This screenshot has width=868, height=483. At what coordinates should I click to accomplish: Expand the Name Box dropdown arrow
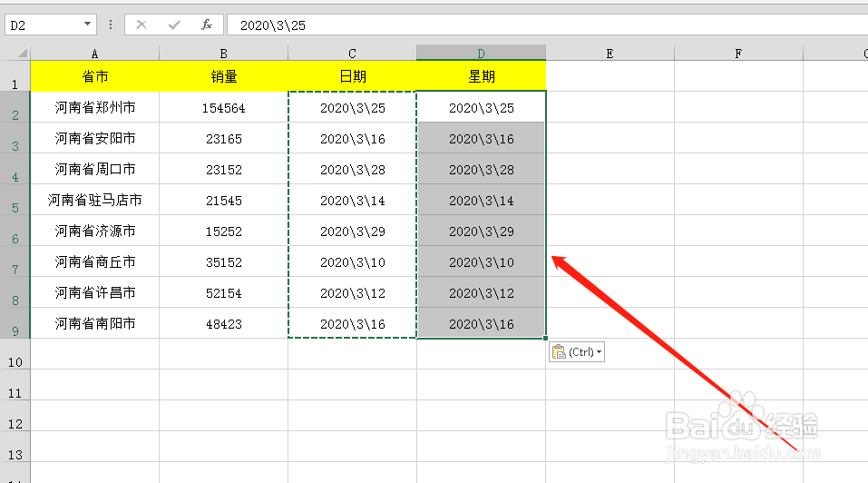tap(87, 24)
